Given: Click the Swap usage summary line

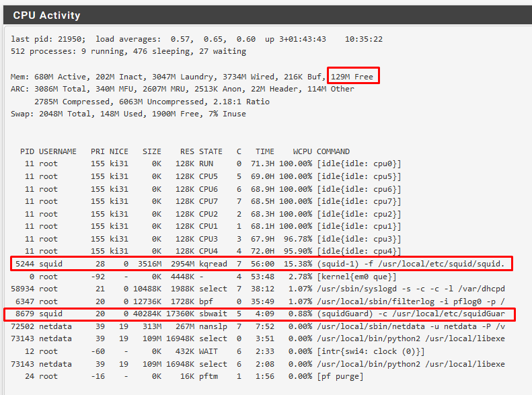Looking at the screenshot, I should 128,114.
